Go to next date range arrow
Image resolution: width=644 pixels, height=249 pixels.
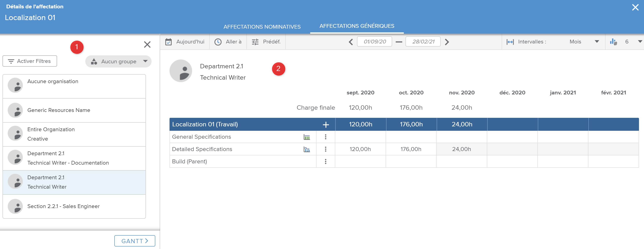[447, 42]
